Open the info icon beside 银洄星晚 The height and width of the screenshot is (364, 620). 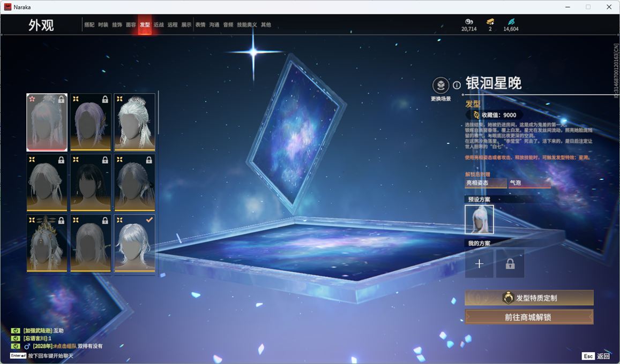(457, 85)
